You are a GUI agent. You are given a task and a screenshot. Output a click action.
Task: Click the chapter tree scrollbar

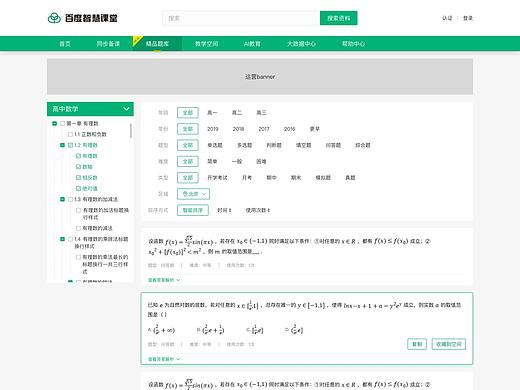[131, 130]
